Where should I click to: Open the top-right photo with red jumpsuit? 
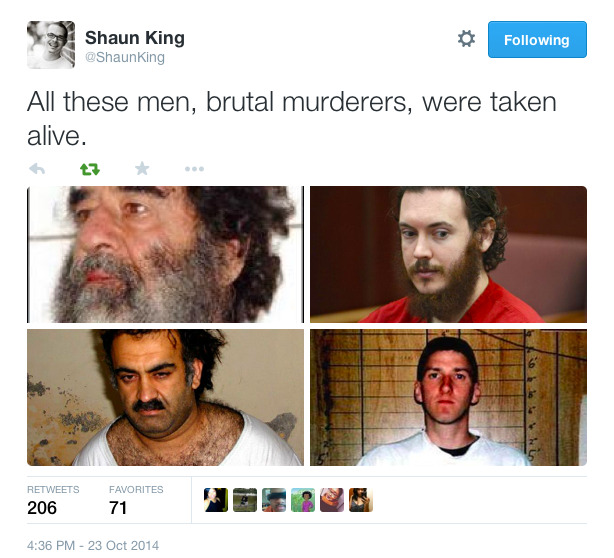point(448,255)
